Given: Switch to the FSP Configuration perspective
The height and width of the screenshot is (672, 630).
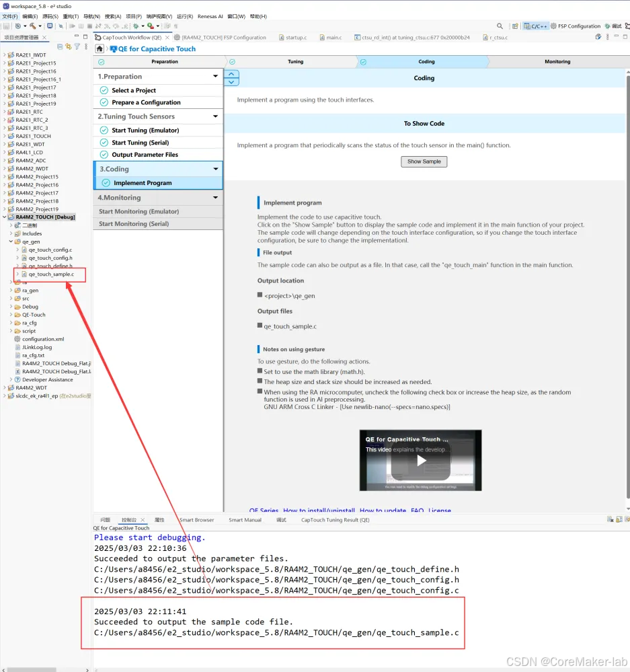Looking at the screenshot, I should point(575,26).
